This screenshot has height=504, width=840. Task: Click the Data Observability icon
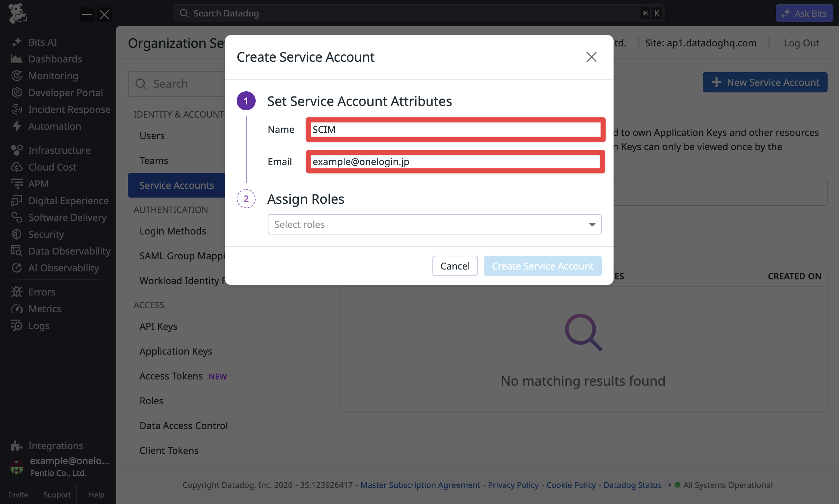click(x=16, y=251)
